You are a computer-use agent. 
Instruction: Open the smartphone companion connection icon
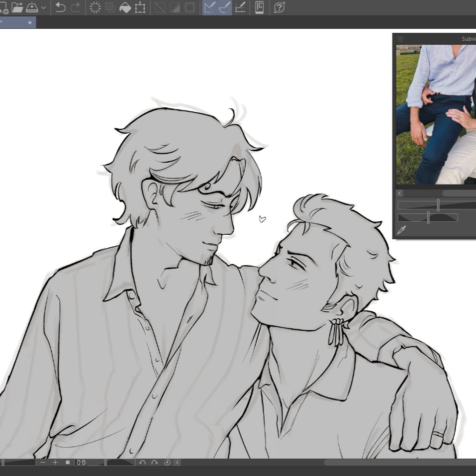[x=259, y=7]
